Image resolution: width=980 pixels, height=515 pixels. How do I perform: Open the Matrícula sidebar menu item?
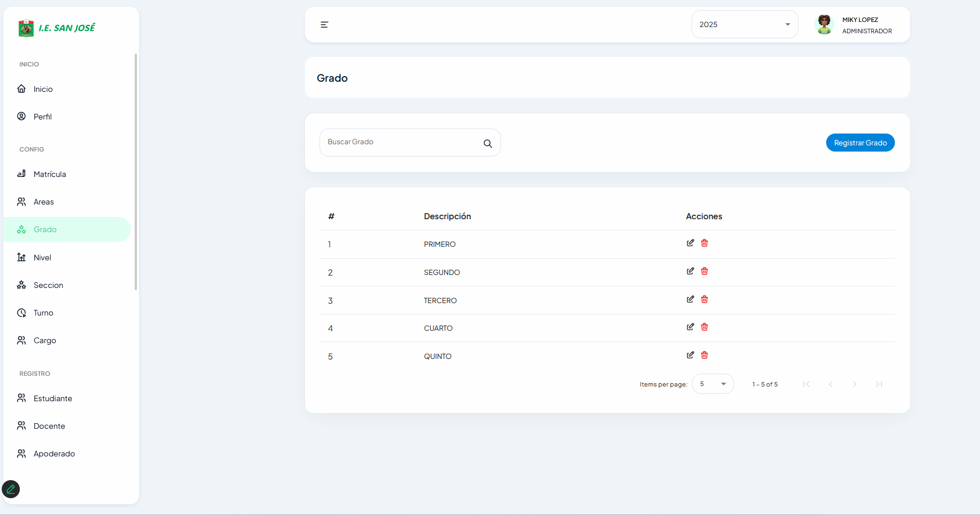pos(50,174)
